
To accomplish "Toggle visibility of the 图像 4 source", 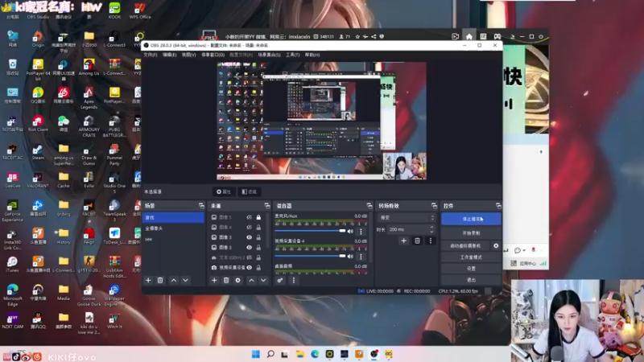I will 249,227.
